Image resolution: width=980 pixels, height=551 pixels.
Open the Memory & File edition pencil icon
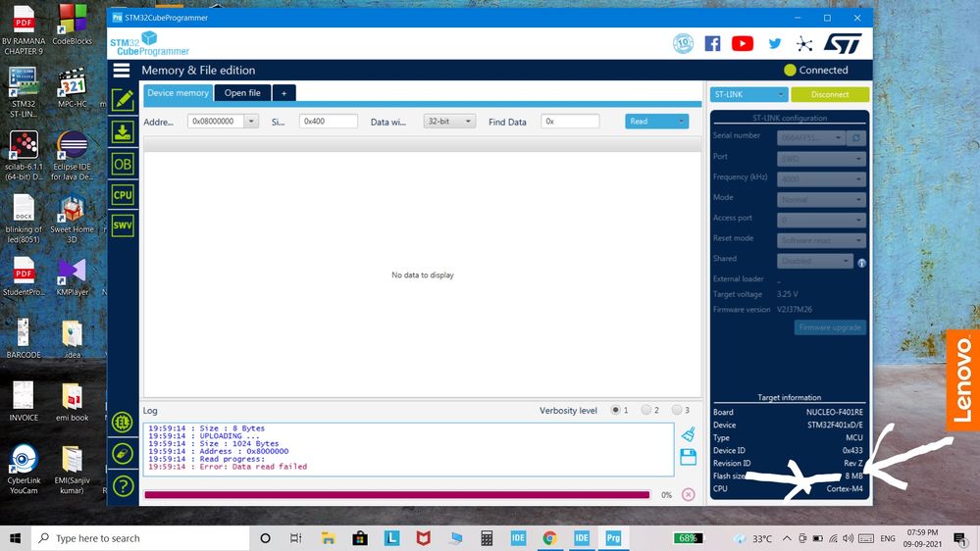pos(123,100)
